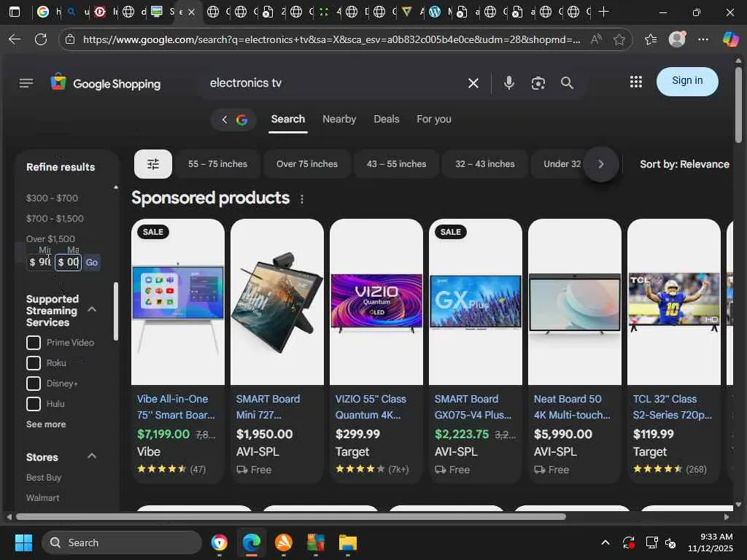Switch to the Deals tab

[x=387, y=119]
